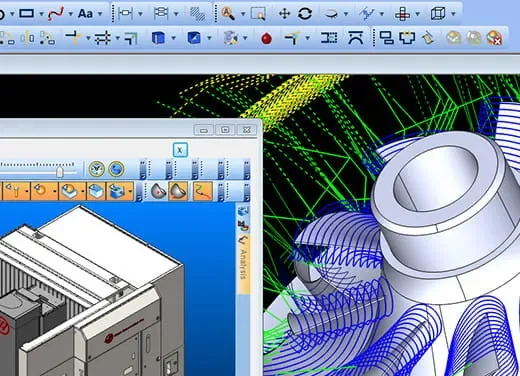Open the red cross planes dropdown
This screenshot has width=520, height=376.
418,14
